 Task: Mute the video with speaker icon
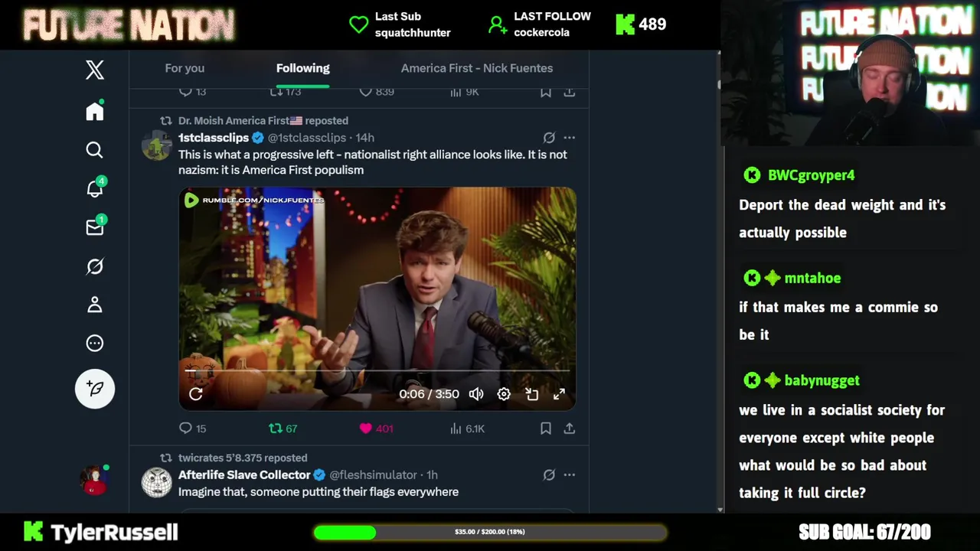coord(476,394)
